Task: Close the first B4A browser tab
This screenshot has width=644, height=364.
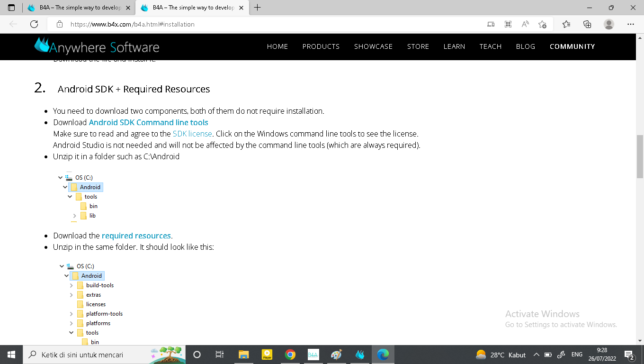Action: [x=128, y=8]
